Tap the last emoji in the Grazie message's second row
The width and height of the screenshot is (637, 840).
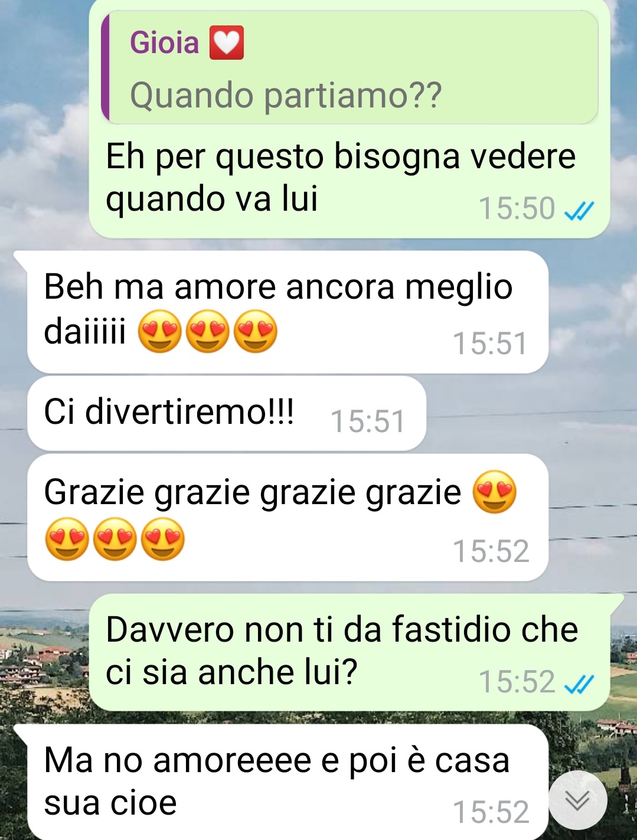tap(163, 539)
